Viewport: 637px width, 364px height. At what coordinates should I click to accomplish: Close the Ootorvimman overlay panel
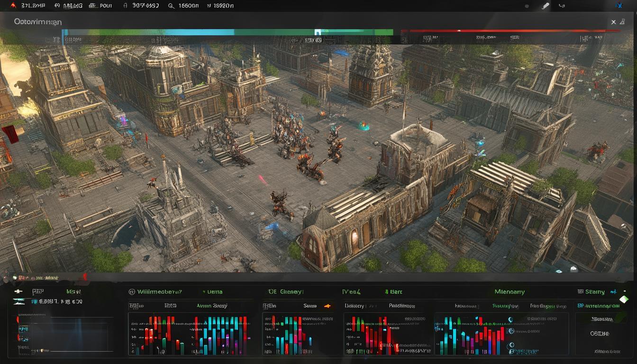[614, 22]
